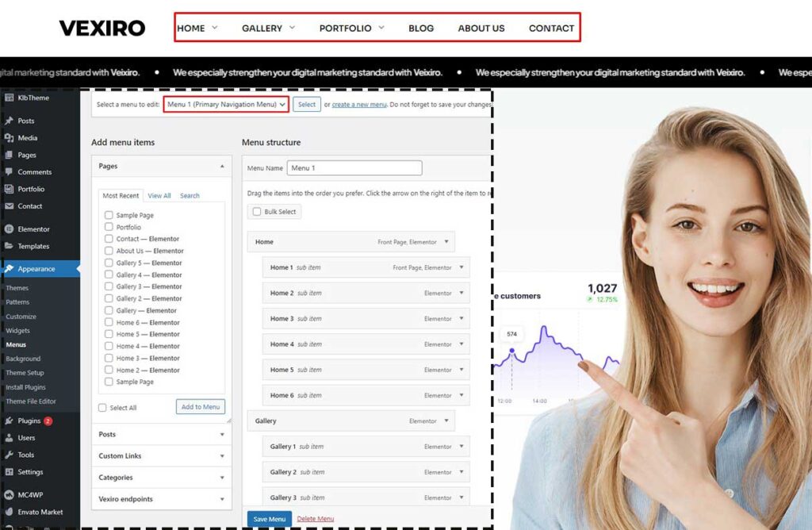812x530 pixels.
Task: Open the BLOG item in the site navigation
Action: click(x=420, y=28)
